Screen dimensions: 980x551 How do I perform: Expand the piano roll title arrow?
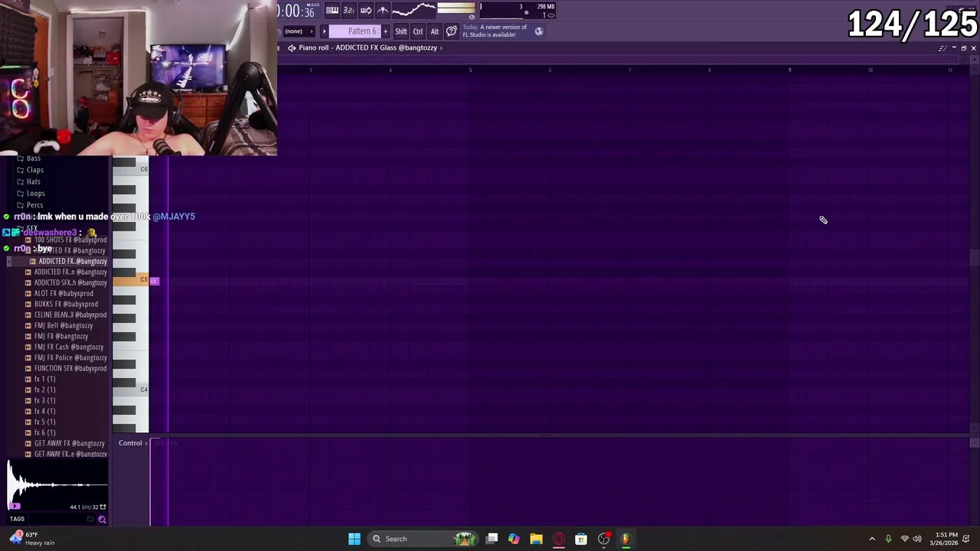pyautogui.click(x=441, y=47)
